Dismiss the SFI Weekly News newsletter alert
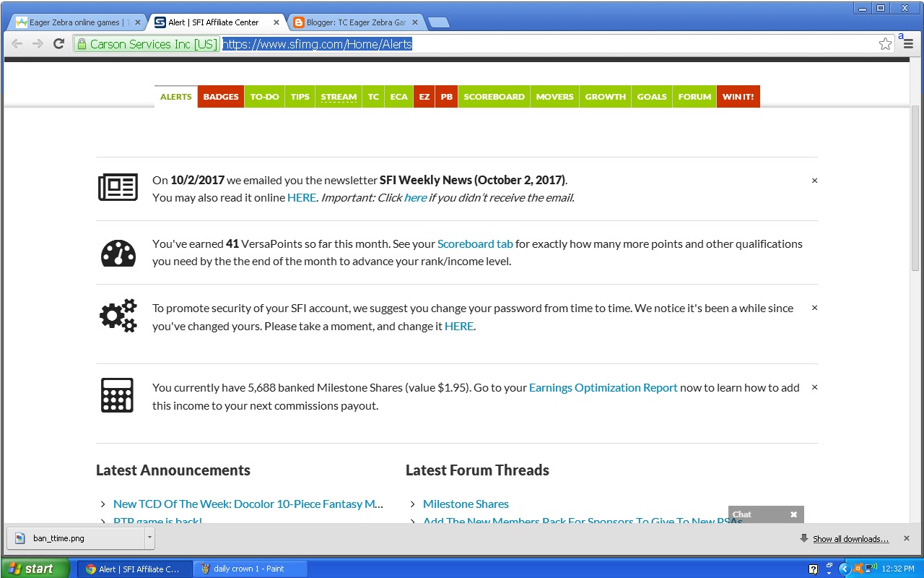This screenshot has height=578, width=924. click(814, 181)
